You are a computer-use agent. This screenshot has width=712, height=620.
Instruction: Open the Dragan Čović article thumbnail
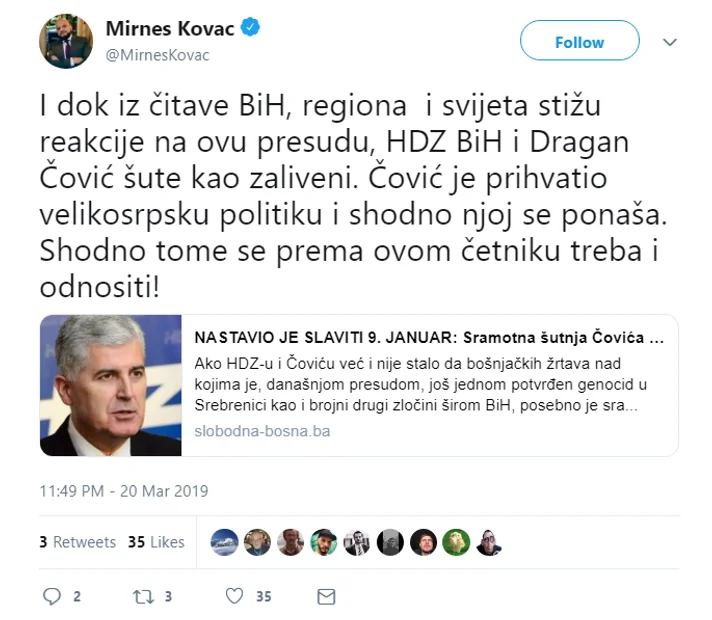(x=111, y=385)
